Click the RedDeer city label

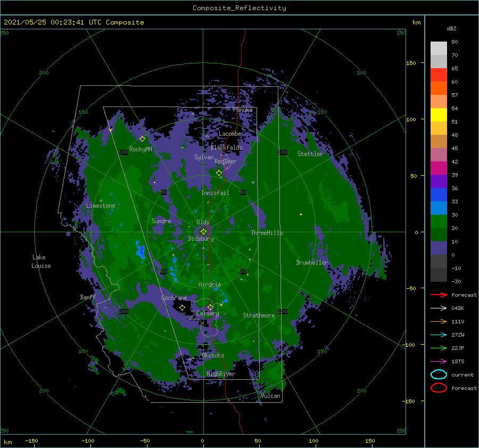pyautogui.click(x=226, y=161)
